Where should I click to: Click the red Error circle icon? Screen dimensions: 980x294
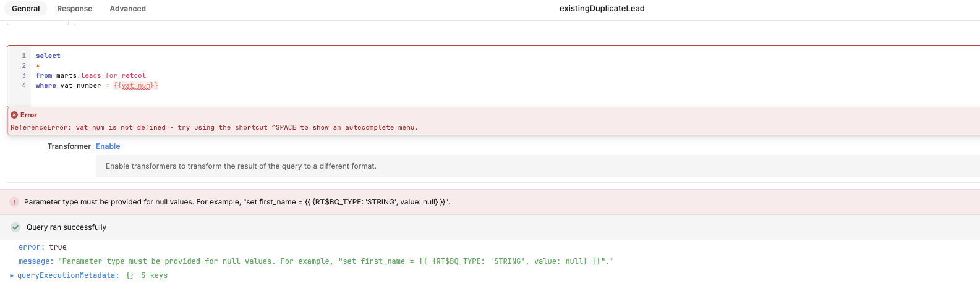[14, 115]
